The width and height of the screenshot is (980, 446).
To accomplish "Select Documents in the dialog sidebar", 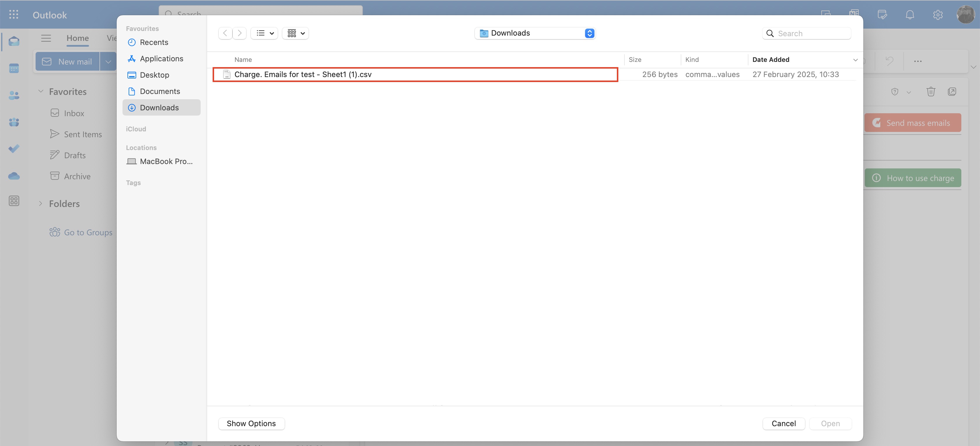I will click(161, 91).
